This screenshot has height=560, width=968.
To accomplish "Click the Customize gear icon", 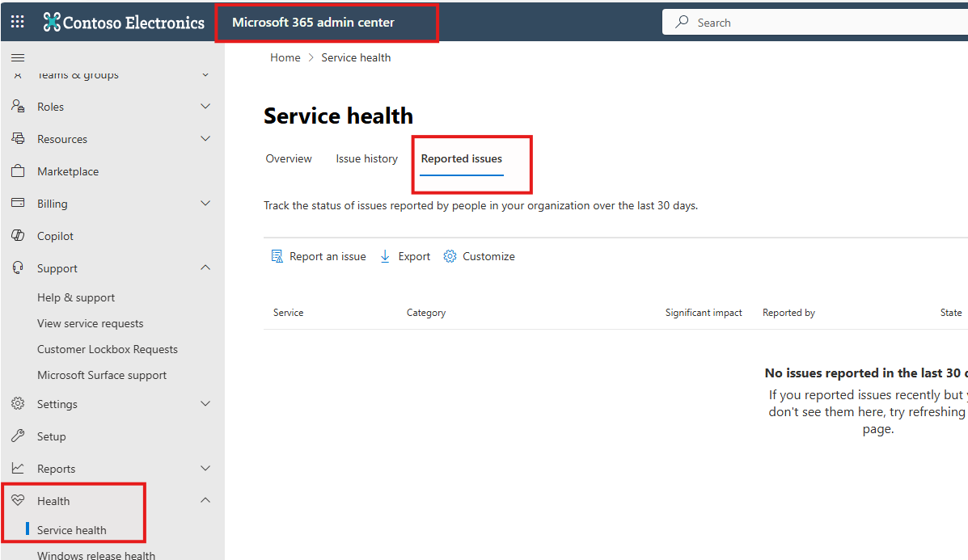I will (450, 256).
